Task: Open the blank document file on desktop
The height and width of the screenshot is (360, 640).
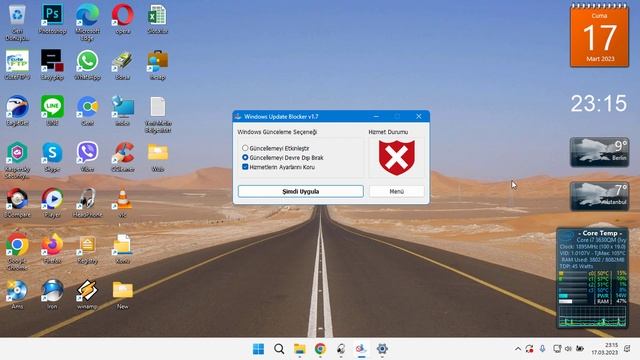Action: tap(158, 114)
